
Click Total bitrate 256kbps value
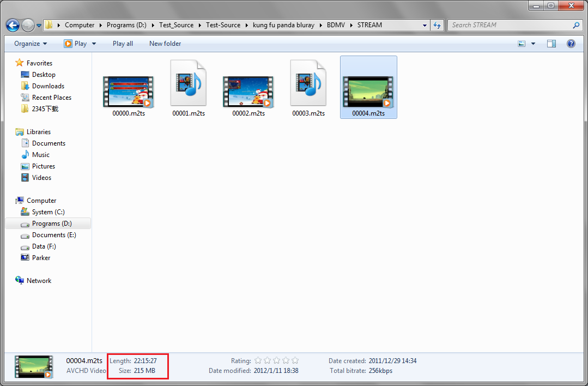380,371
